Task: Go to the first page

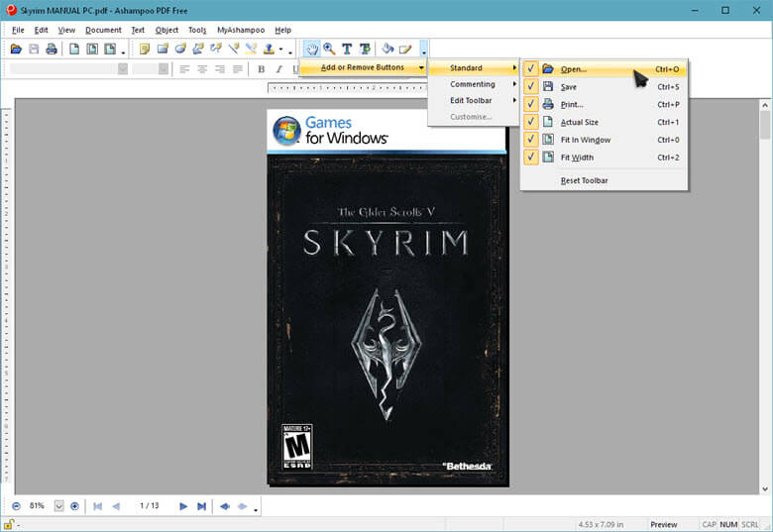Action: click(x=97, y=506)
